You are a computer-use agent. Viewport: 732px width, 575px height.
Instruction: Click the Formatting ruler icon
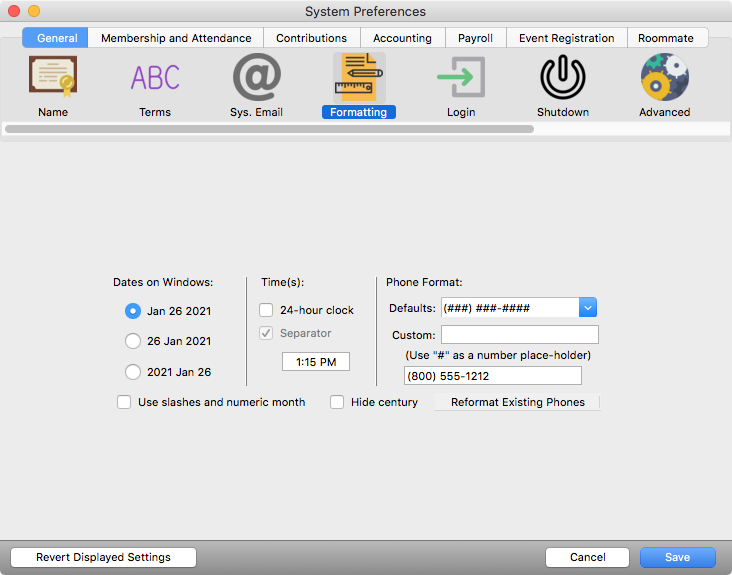359,77
